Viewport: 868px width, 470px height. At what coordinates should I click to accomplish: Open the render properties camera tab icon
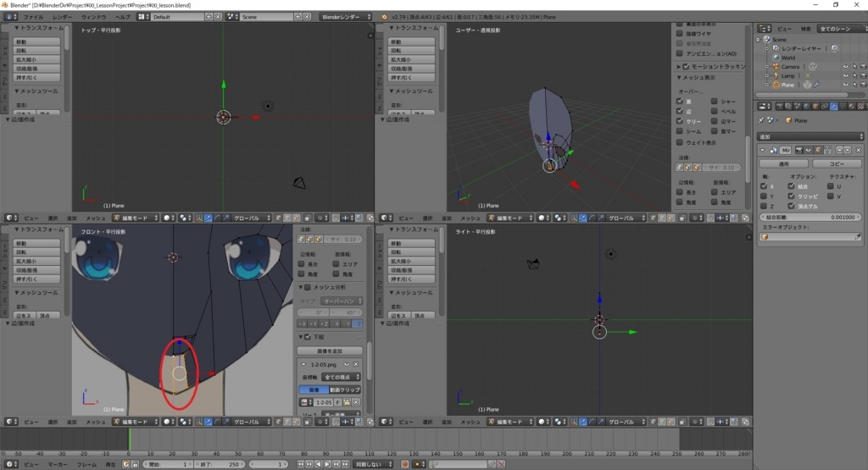click(780, 106)
